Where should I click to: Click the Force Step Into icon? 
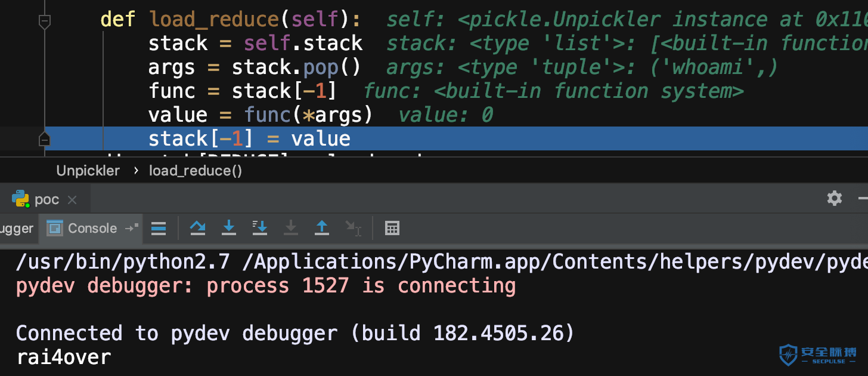click(x=290, y=227)
